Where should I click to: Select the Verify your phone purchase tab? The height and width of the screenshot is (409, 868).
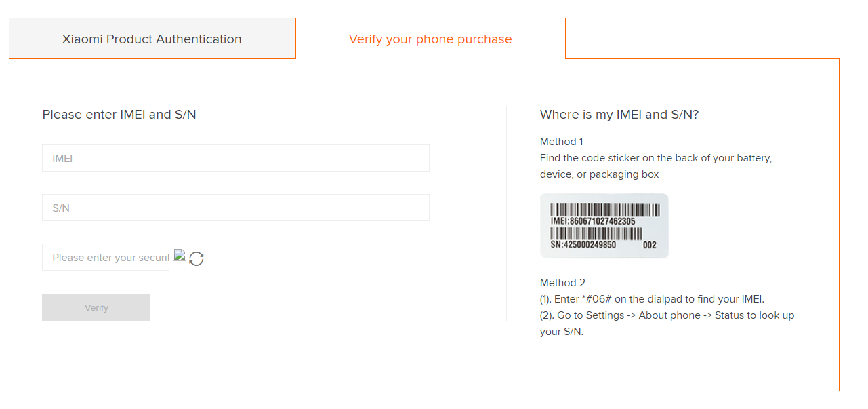click(x=430, y=39)
